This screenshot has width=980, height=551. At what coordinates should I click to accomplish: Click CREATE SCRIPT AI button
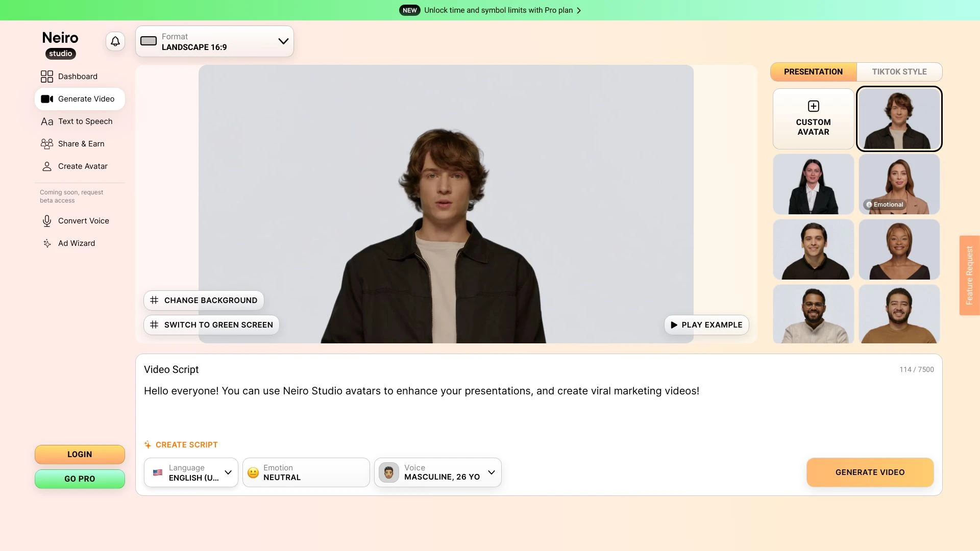[180, 445]
